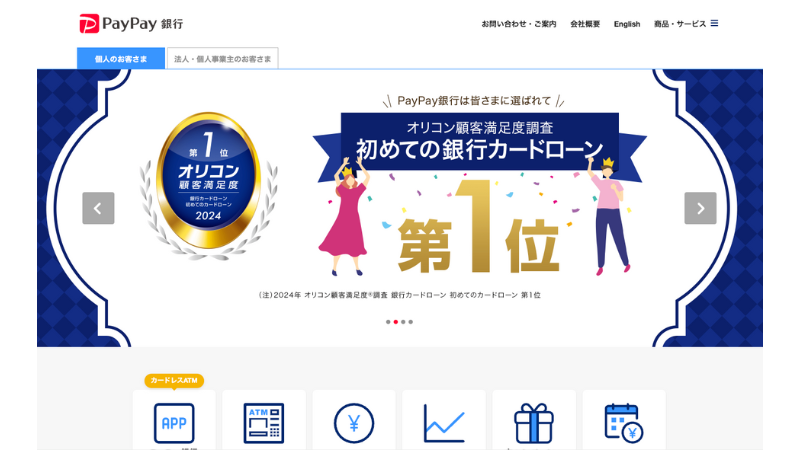
Task: Click the 2024年 オリコン顧客満足度 footnote text
Action: pos(399,295)
